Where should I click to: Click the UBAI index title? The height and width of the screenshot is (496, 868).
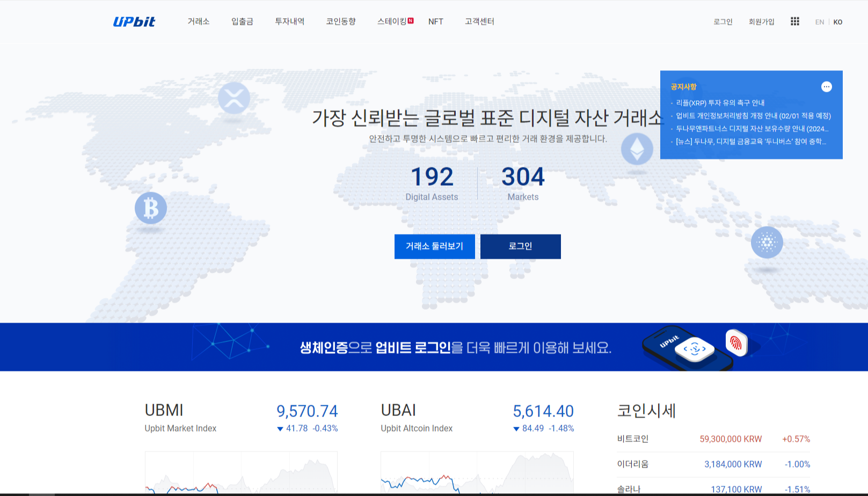(399, 410)
